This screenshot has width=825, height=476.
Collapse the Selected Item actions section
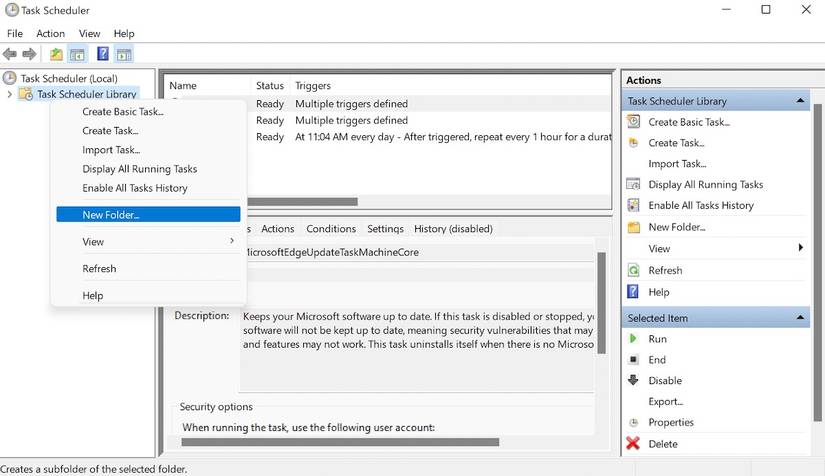click(x=800, y=318)
